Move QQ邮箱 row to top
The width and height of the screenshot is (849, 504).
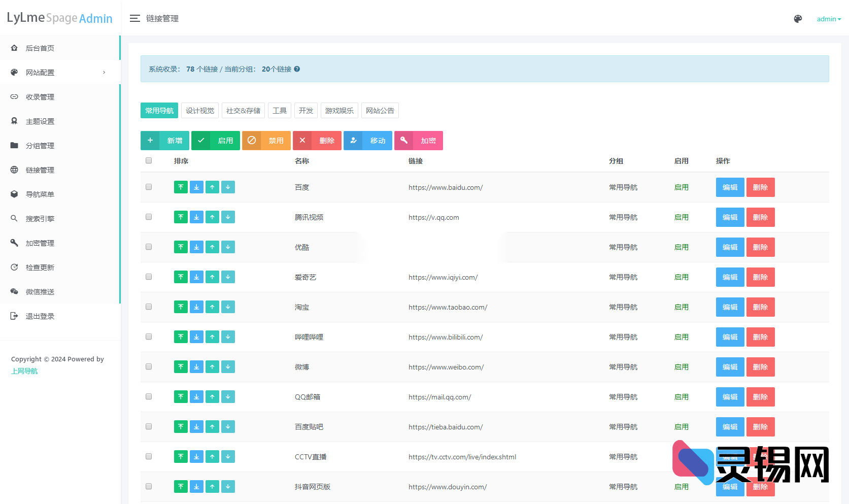tap(181, 397)
